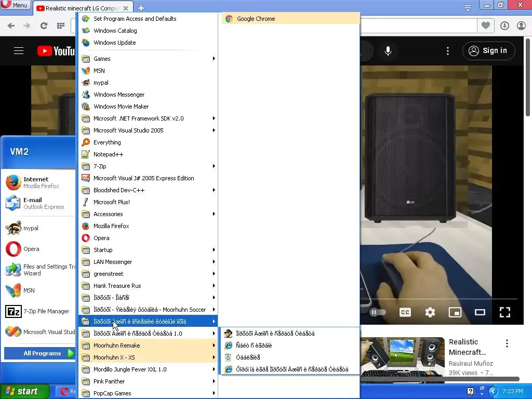The width and height of the screenshot is (532, 399).
Task: Expand the 7-Zip folder submenu
Action: point(148,166)
